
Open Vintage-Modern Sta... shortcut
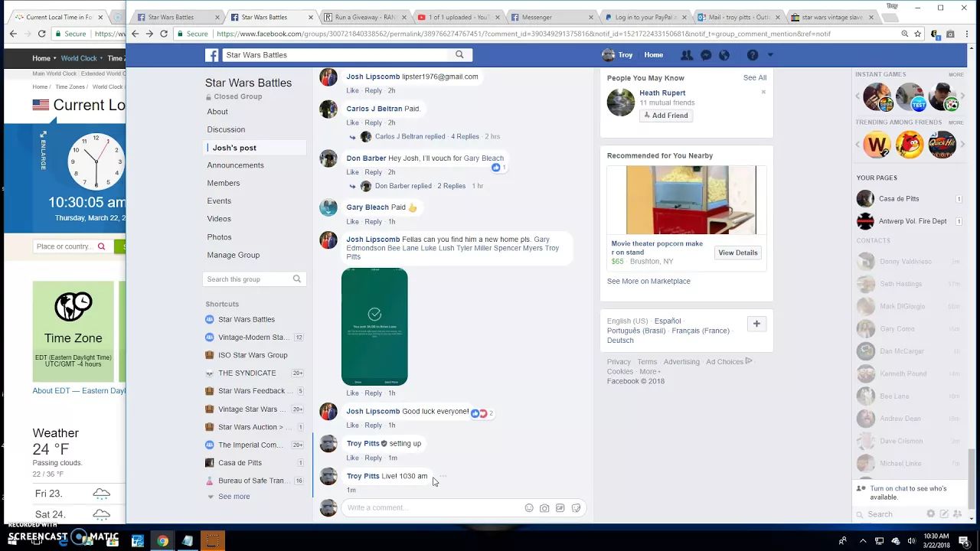tap(253, 337)
